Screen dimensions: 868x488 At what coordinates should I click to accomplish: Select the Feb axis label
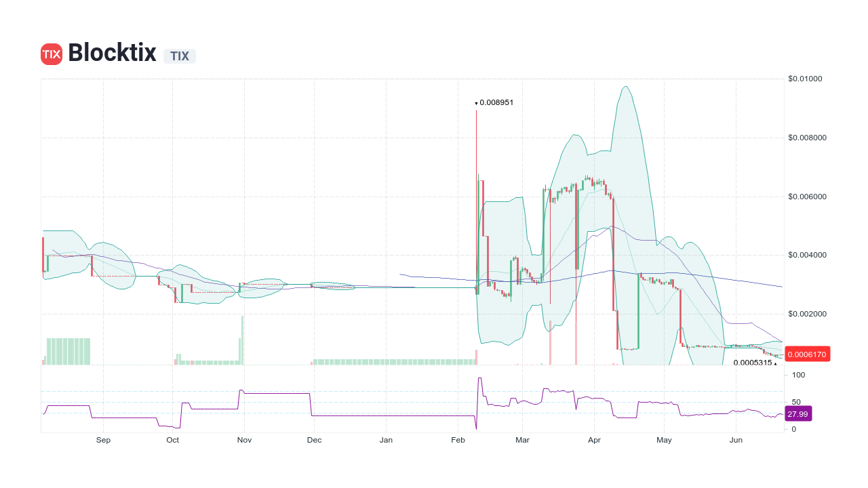[x=458, y=440]
